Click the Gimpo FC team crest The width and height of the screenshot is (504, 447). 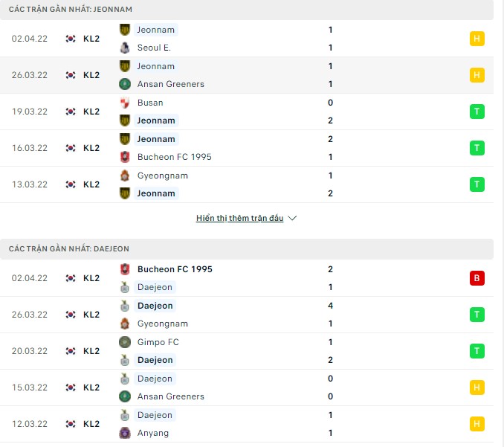point(124,342)
